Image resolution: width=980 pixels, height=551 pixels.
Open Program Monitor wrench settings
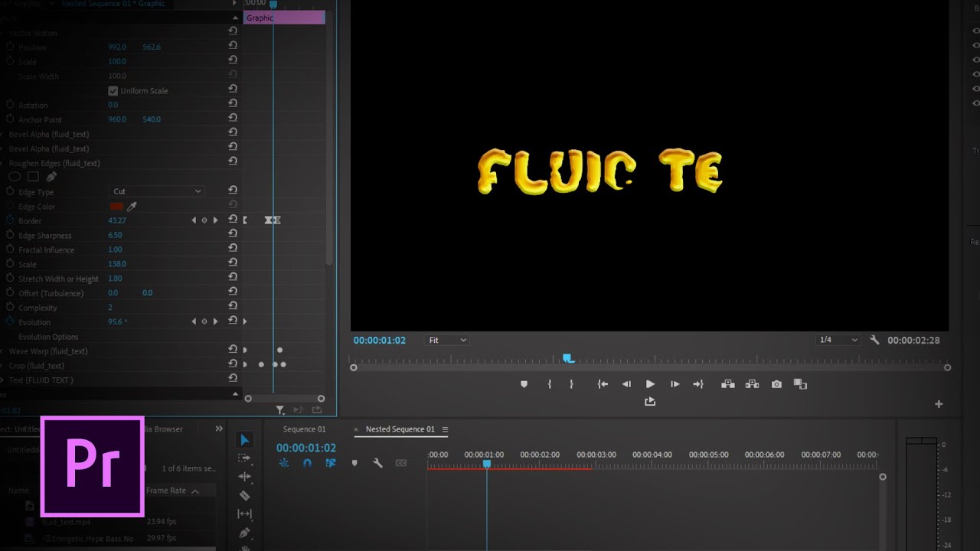tap(874, 340)
